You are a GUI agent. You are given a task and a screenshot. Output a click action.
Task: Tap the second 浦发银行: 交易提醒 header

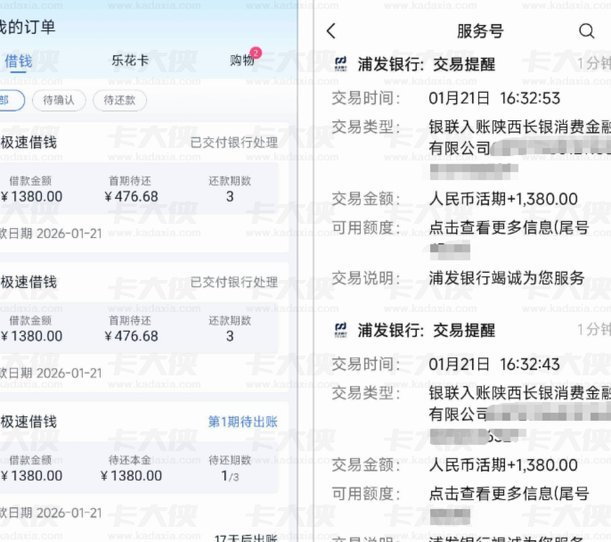pos(426,330)
